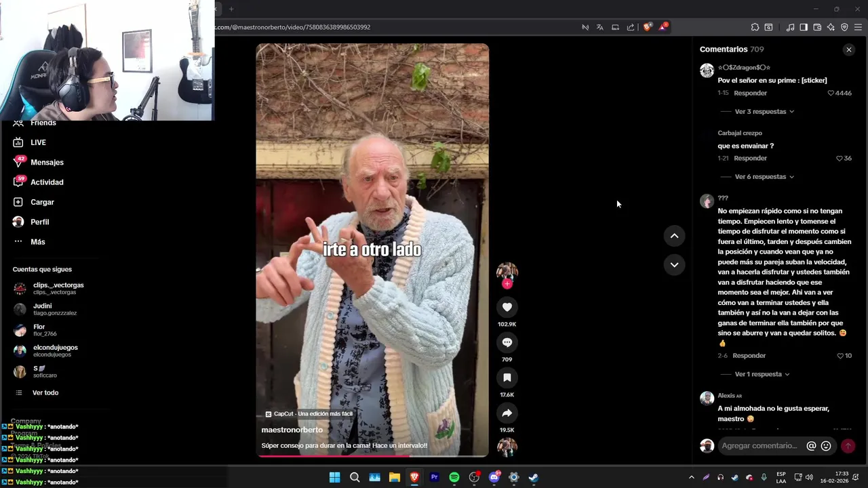Open Brave hamburger main menu
Screen dimensions: 868x488
coord(858,27)
